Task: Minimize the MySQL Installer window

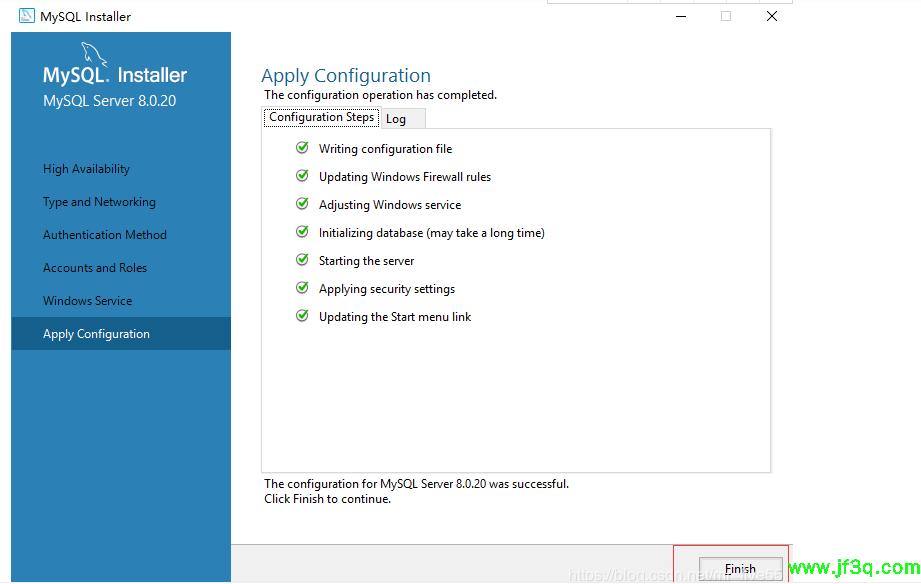Action: [x=680, y=16]
